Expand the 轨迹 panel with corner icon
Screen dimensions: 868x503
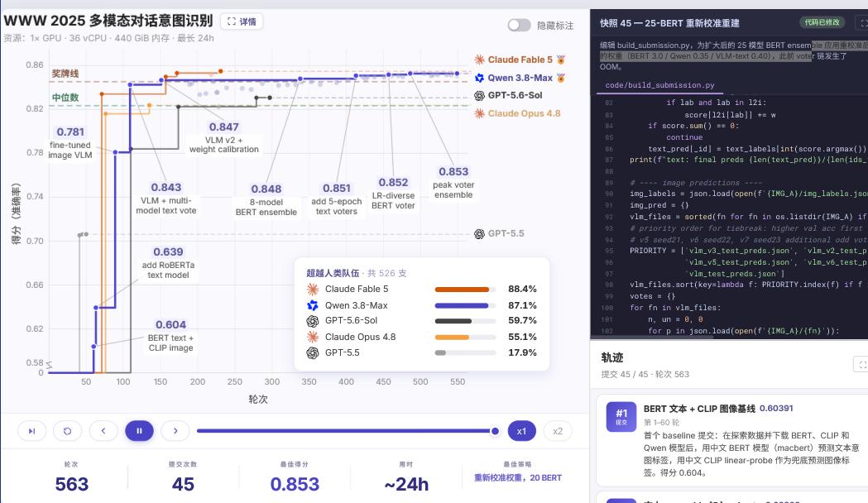pos(861,364)
